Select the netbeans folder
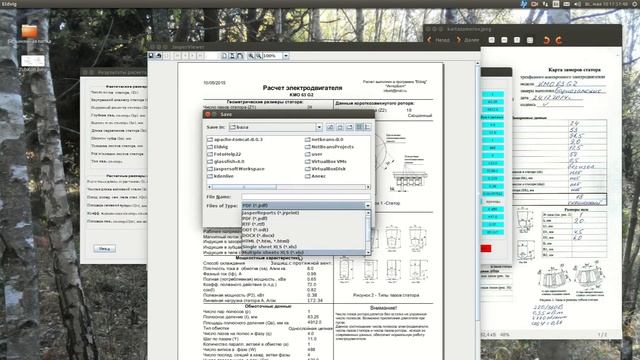This screenshot has width=640, height=360. pos(324,140)
